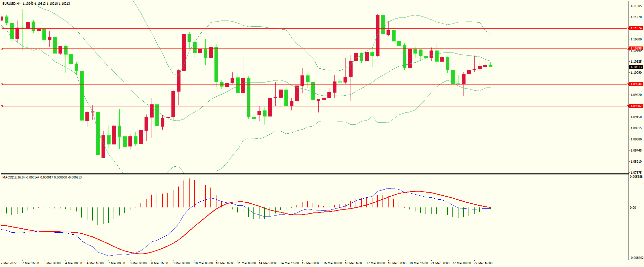The image size is (644, 267).
Task: Click the 1.08210 price scale value
Action: tap(636, 162)
